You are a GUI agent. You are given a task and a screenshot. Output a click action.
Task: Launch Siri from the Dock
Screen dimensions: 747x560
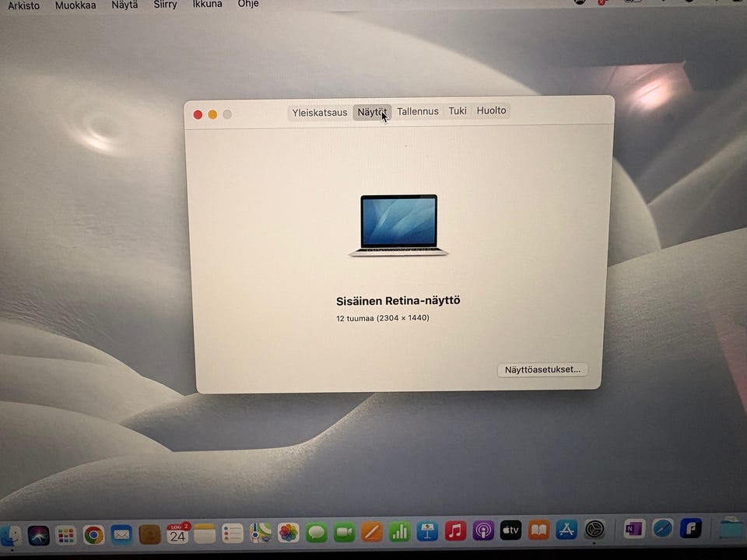click(x=39, y=536)
